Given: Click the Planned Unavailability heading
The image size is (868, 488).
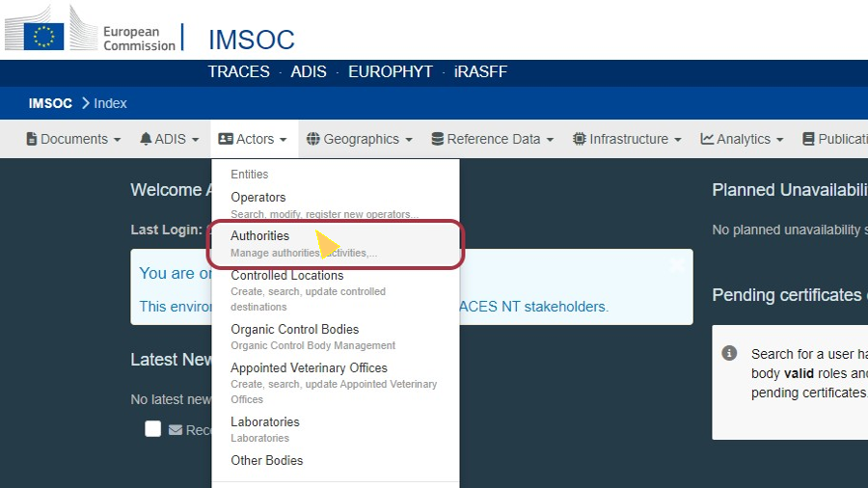Looking at the screenshot, I should [790, 190].
